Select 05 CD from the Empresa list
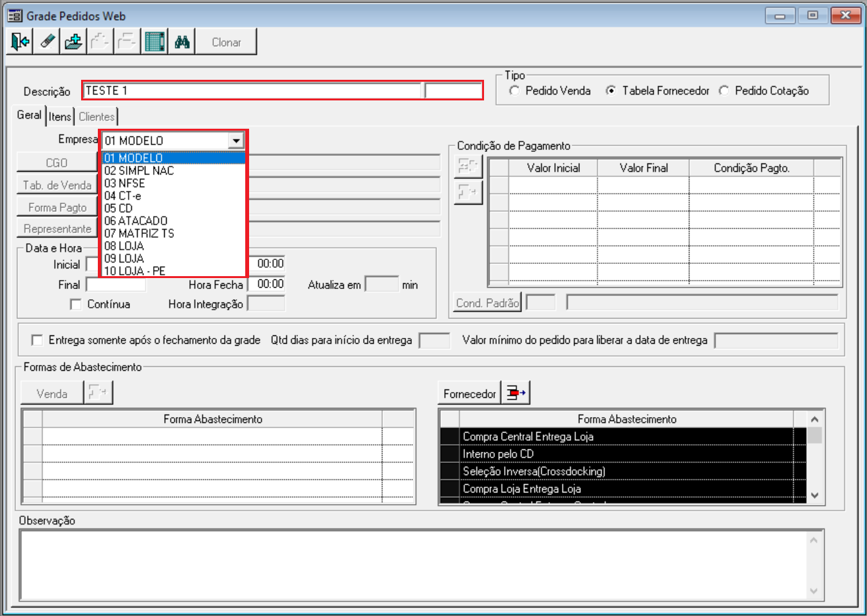Image resolution: width=867 pixels, height=616 pixels. [174, 209]
